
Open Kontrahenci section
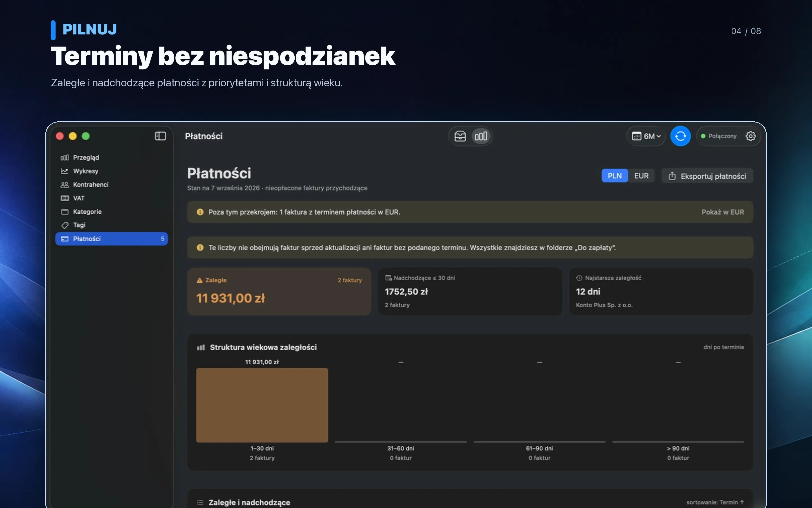point(111,185)
